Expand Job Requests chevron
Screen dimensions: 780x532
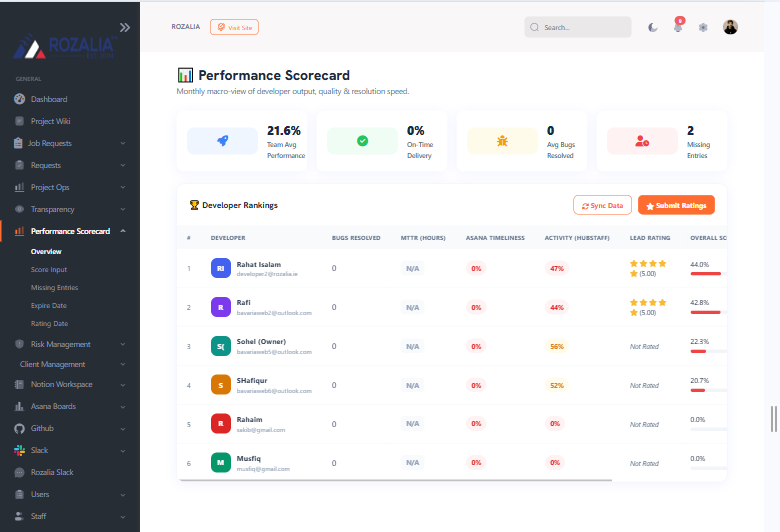(122, 143)
